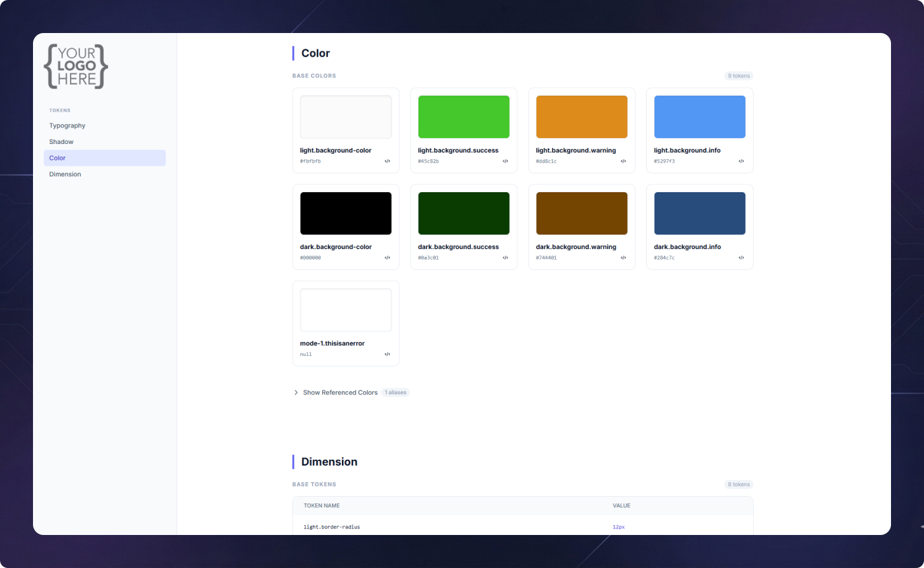924x568 pixels.
Task: Select the highlighted Color sidebar item
Action: (57, 158)
